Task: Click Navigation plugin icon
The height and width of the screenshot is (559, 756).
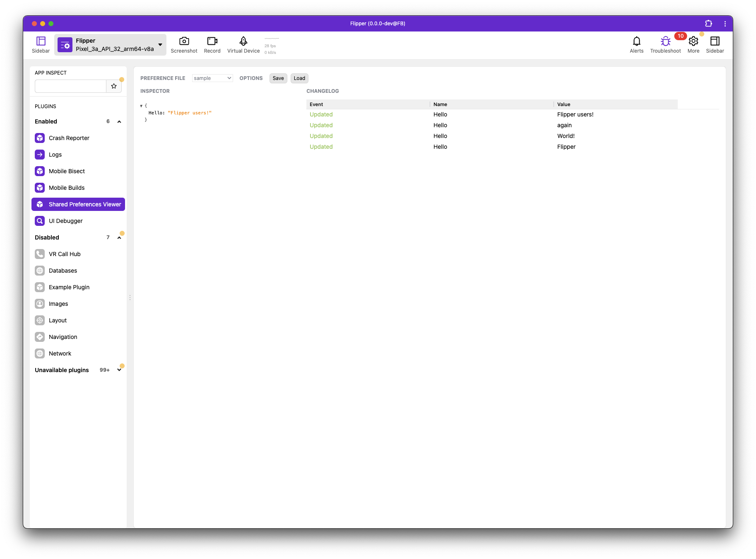Action: [40, 337]
